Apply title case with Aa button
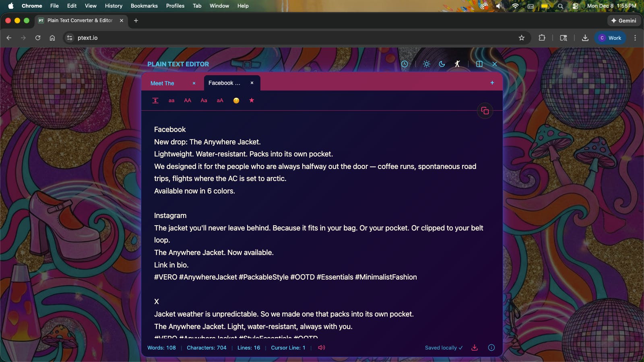This screenshot has width=644, height=362. 204,101
